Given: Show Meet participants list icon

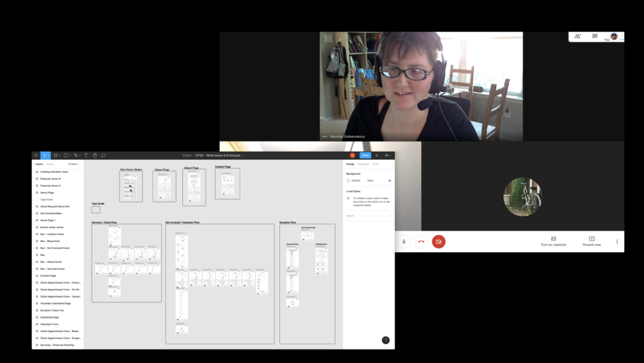Looking at the screenshot, I should (578, 36).
